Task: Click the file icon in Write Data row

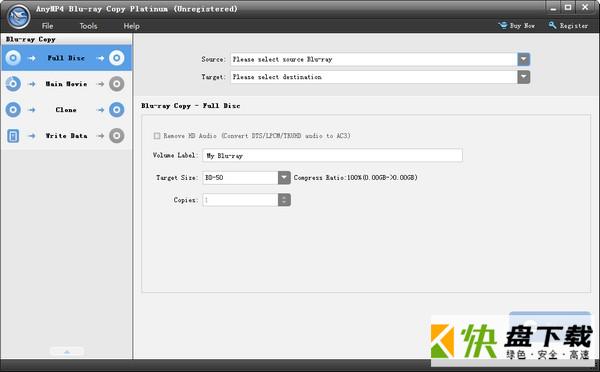Action: 13,136
